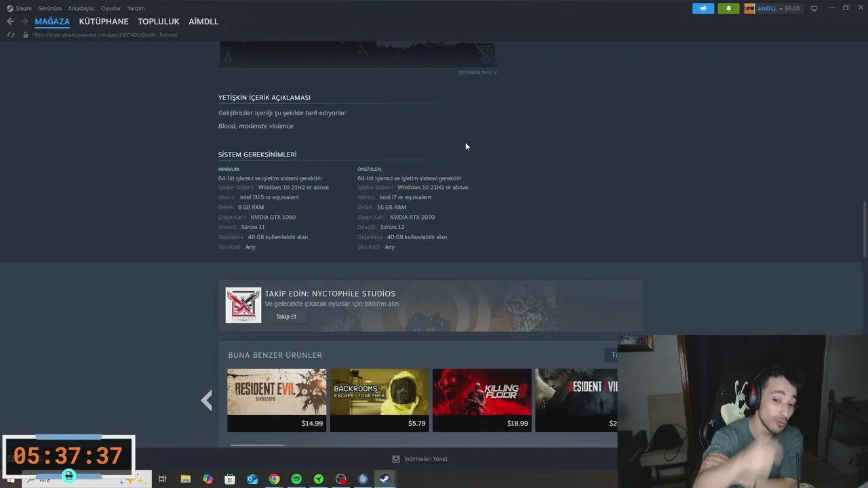Open the Steam menu
The image size is (868, 488).
tap(24, 8)
